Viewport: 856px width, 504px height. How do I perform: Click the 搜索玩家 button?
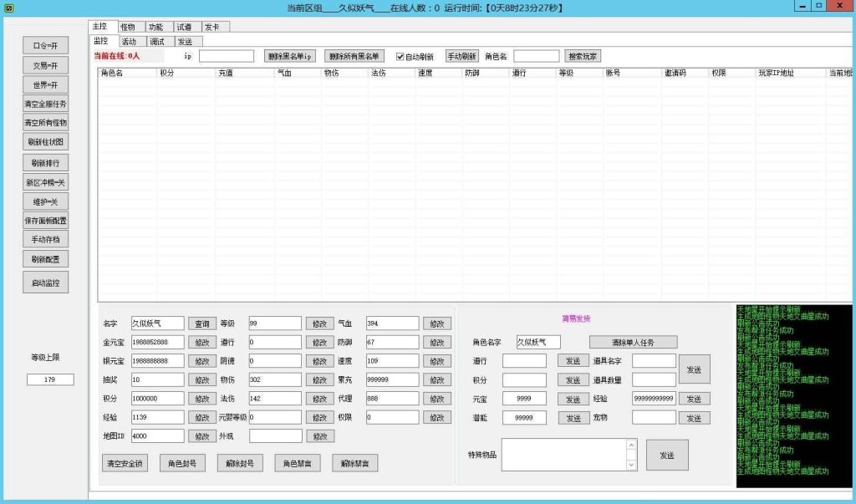coord(583,57)
